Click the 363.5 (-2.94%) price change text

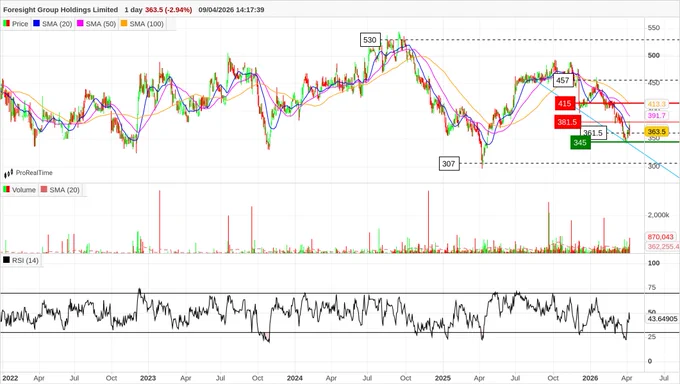[x=168, y=10]
